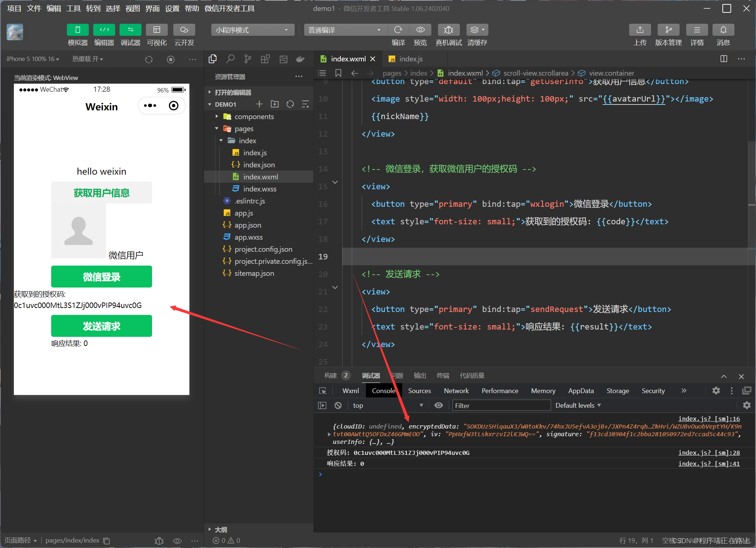Click the compile refresh icon in toolbar
The height and width of the screenshot is (548, 756).
398,30
